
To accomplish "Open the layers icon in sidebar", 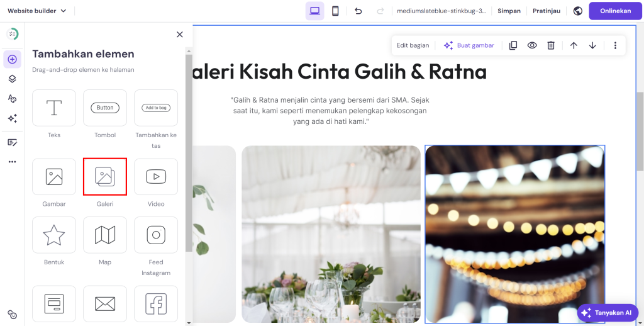I will 13,79.
